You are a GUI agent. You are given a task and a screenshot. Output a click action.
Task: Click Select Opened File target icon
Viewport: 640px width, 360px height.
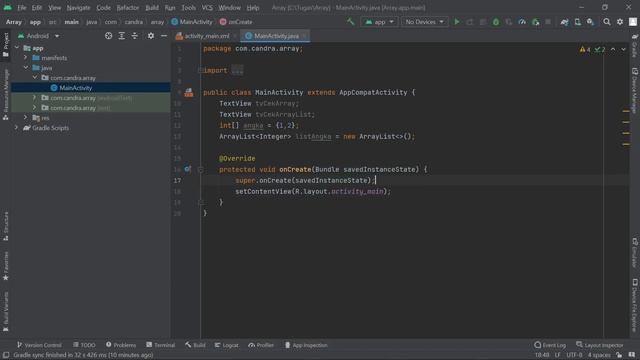tap(109, 36)
